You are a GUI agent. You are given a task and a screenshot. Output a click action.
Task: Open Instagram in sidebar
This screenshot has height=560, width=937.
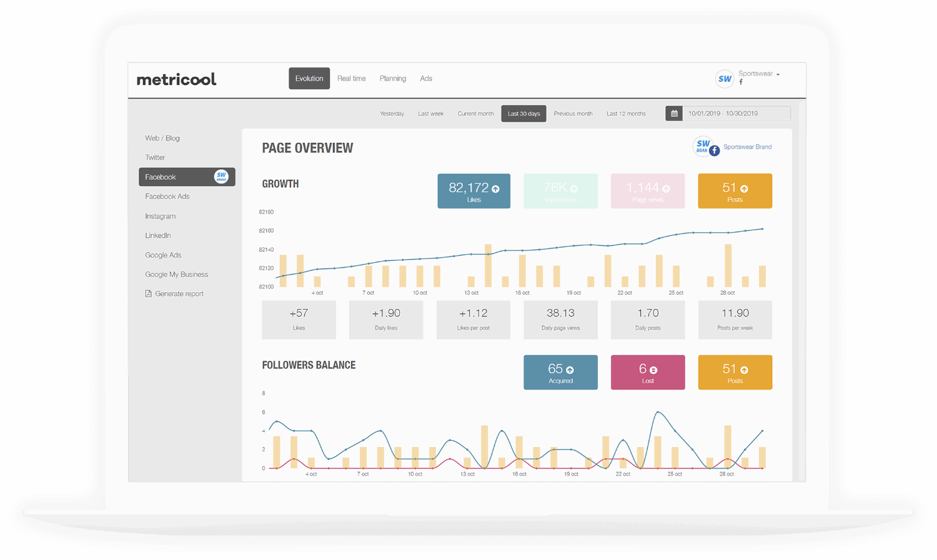(161, 216)
